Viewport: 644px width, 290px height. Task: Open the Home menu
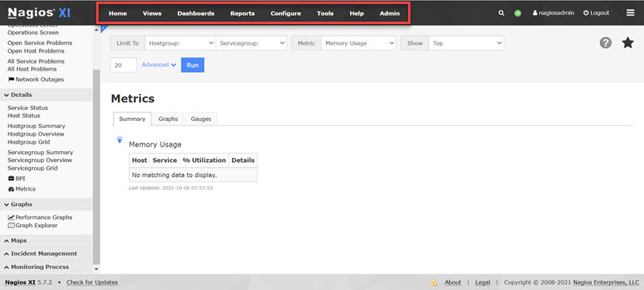(118, 13)
